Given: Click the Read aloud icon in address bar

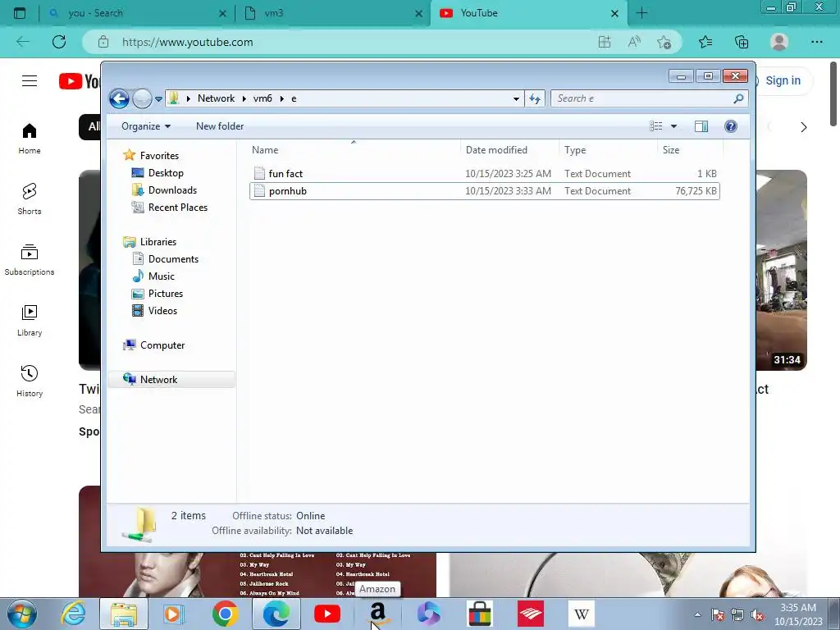Looking at the screenshot, I should coord(634,42).
